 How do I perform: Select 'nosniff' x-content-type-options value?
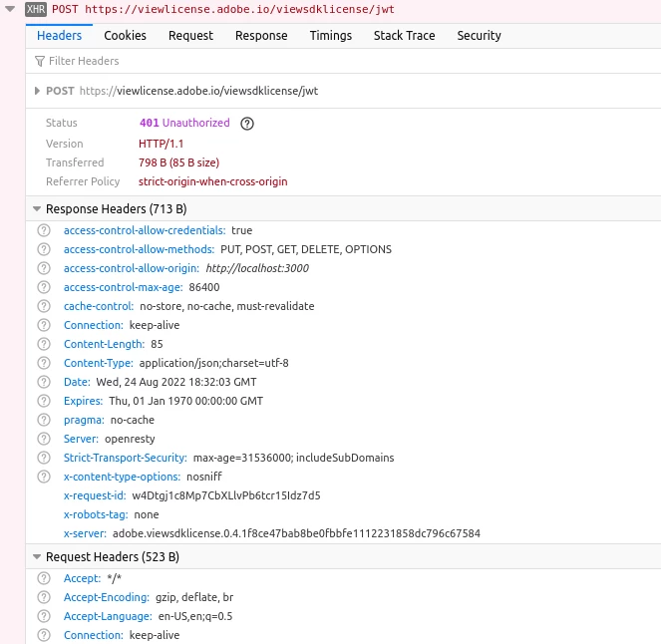pos(204,477)
